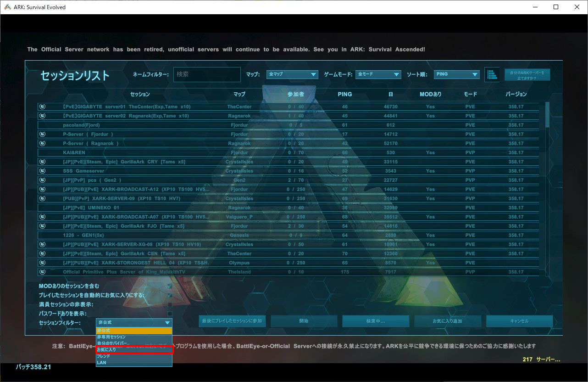Click the 検索 name filter field

[x=207, y=74]
